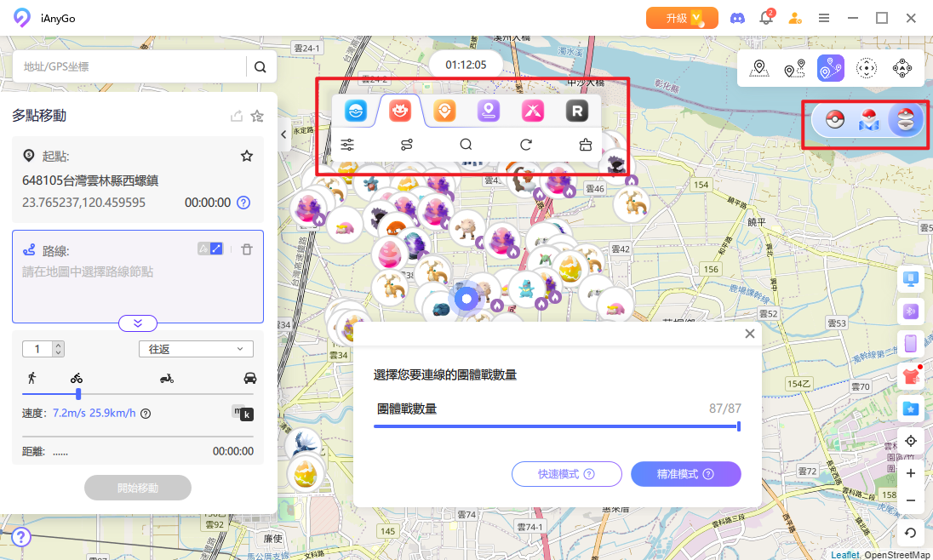Viewport: 933px width, 560px height.
Task: Open the red shirt sidebar icon
Action: [x=910, y=376]
